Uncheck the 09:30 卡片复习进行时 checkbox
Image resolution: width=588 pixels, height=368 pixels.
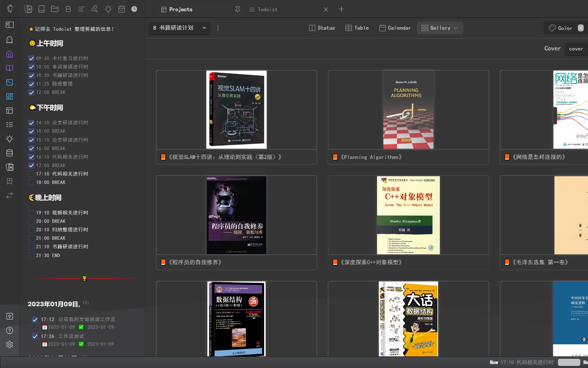pyautogui.click(x=31, y=58)
